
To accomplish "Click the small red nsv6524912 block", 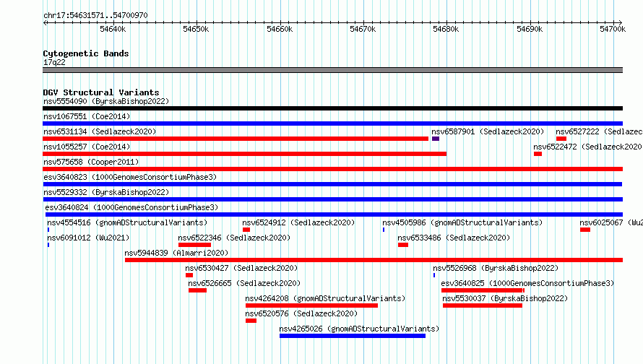I will 246,230.
